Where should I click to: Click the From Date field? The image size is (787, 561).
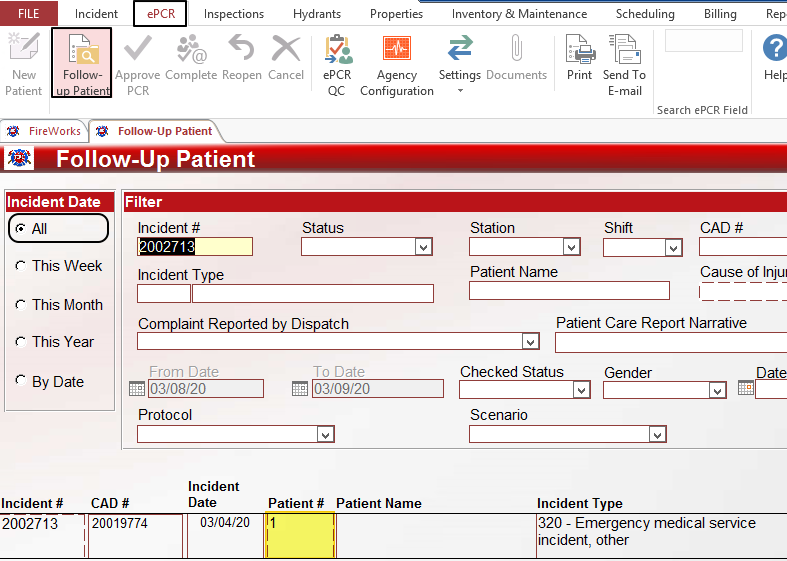[206, 389]
